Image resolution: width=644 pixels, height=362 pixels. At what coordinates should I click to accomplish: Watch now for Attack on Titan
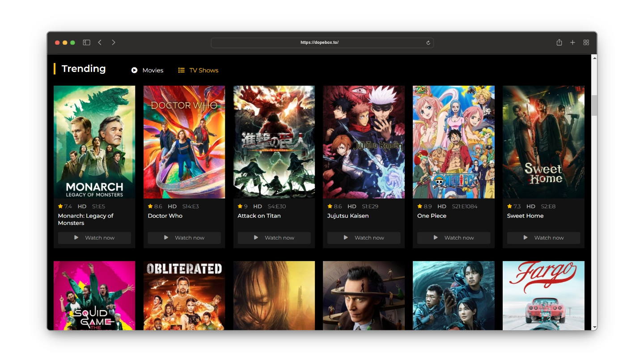coord(274,238)
